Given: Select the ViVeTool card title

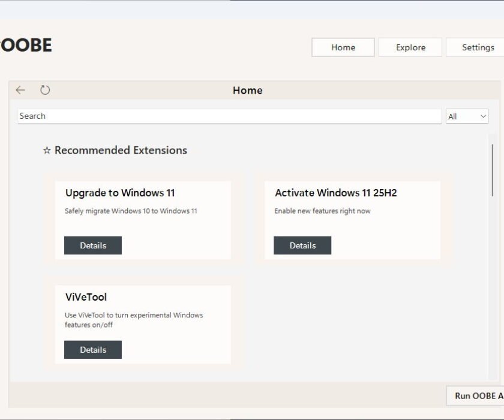Looking at the screenshot, I should pos(86,297).
